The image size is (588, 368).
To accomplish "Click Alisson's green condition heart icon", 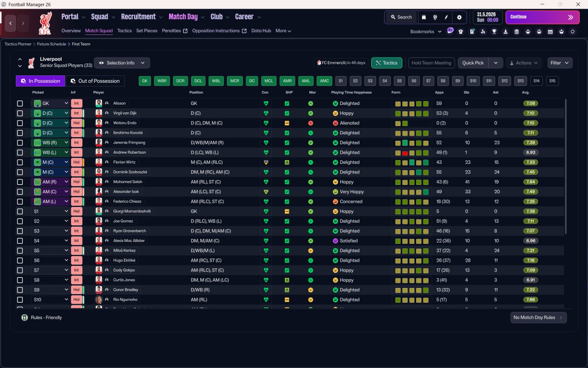I will 266,103.
